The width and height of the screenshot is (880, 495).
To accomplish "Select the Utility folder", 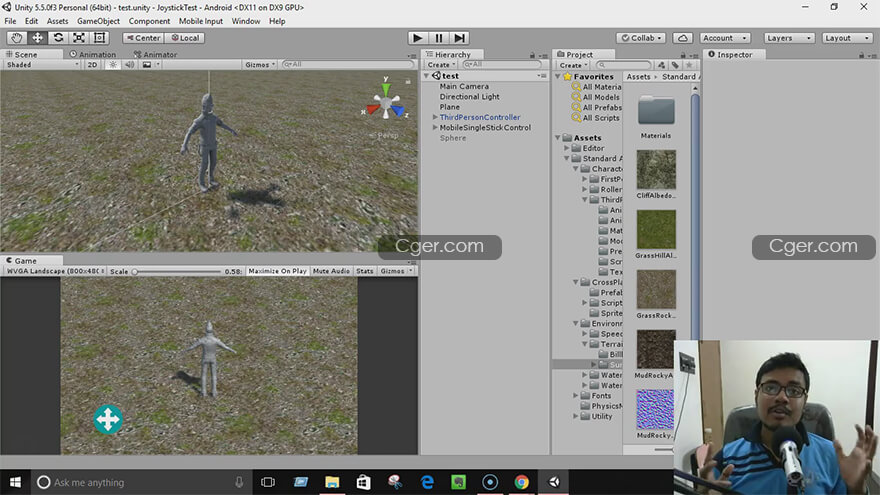I will (x=597, y=416).
